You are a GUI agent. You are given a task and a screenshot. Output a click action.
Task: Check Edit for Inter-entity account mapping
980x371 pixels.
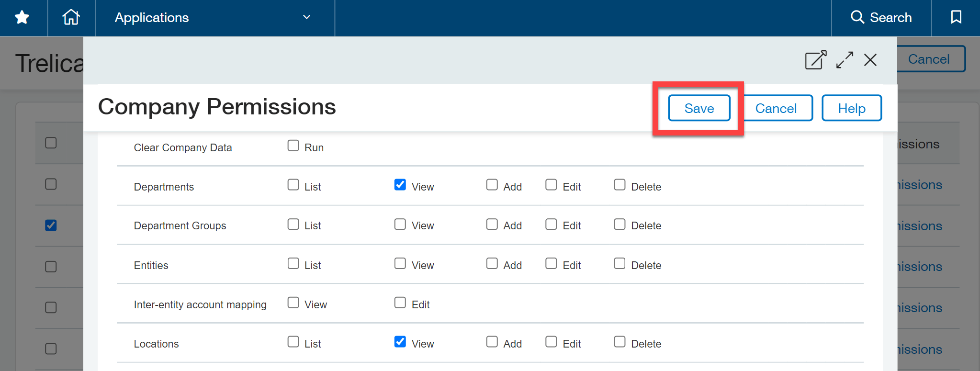point(400,303)
